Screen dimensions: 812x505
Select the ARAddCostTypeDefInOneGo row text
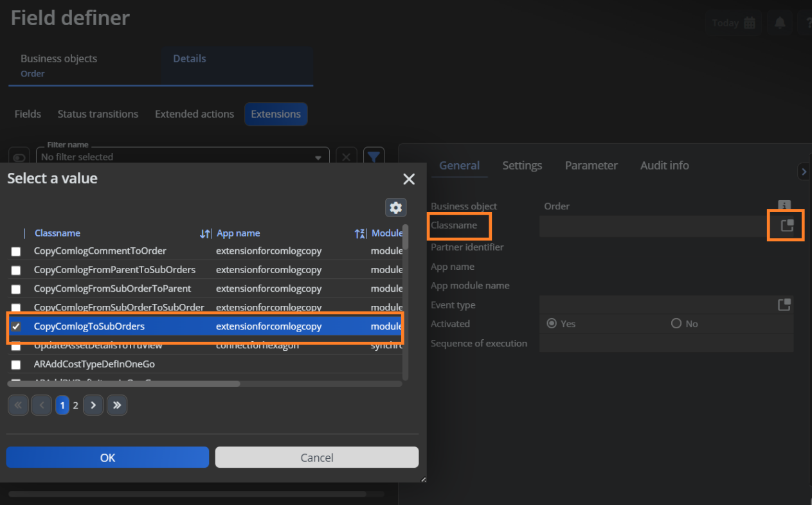click(94, 364)
